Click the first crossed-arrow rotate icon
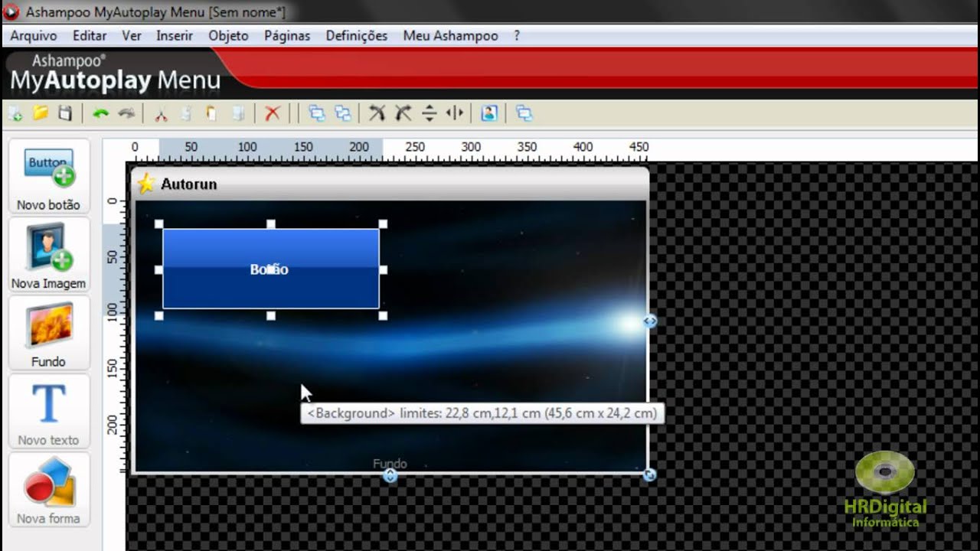The height and width of the screenshot is (551, 980). pos(377,114)
